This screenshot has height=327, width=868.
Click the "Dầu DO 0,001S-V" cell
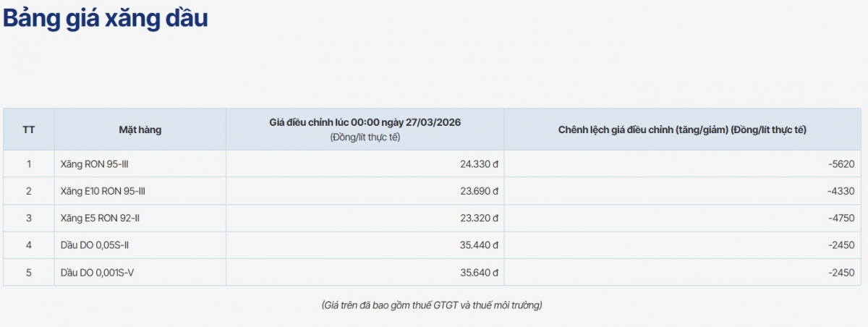pos(98,273)
